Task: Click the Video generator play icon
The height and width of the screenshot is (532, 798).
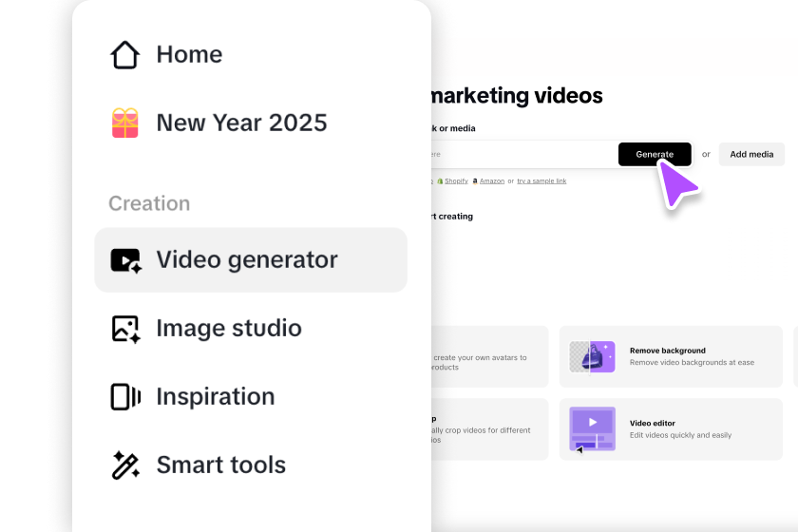Action: click(125, 260)
